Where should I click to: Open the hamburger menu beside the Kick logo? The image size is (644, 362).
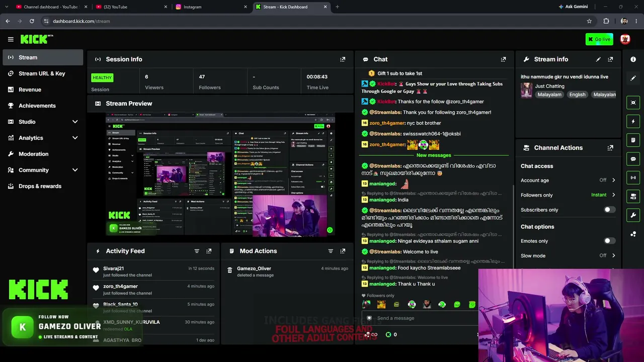pos(11,39)
